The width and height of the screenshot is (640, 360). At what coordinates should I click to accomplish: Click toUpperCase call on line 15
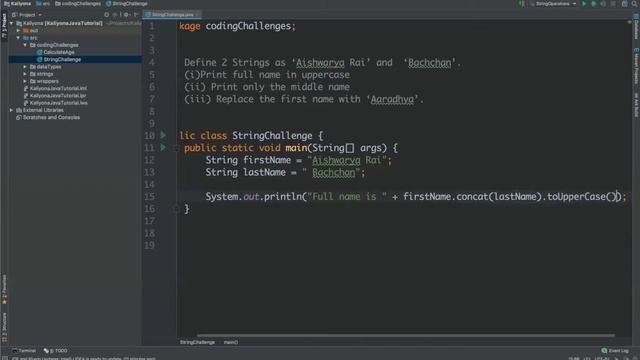(576, 197)
